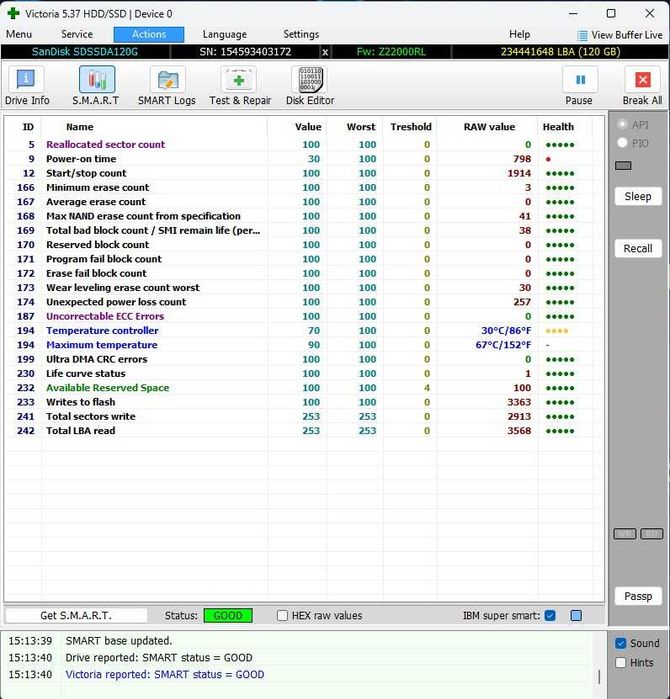Viewport: 670px width, 699px height.
Task: Click the Name column header
Action: point(80,127)
